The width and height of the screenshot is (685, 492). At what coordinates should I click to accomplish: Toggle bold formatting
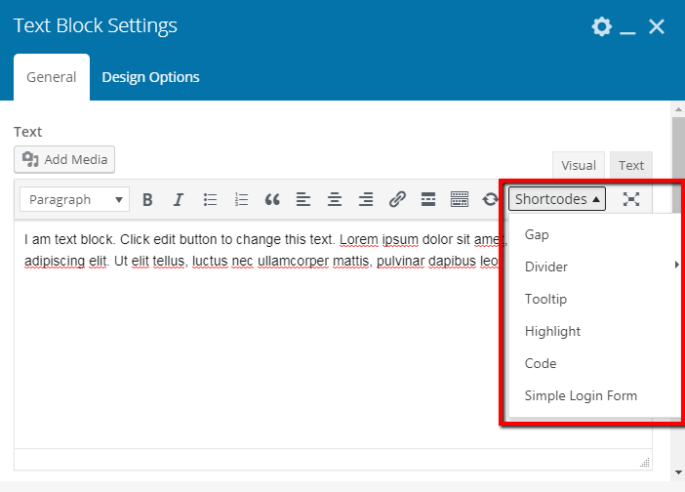pyautogui.click(x=148, y=200)
